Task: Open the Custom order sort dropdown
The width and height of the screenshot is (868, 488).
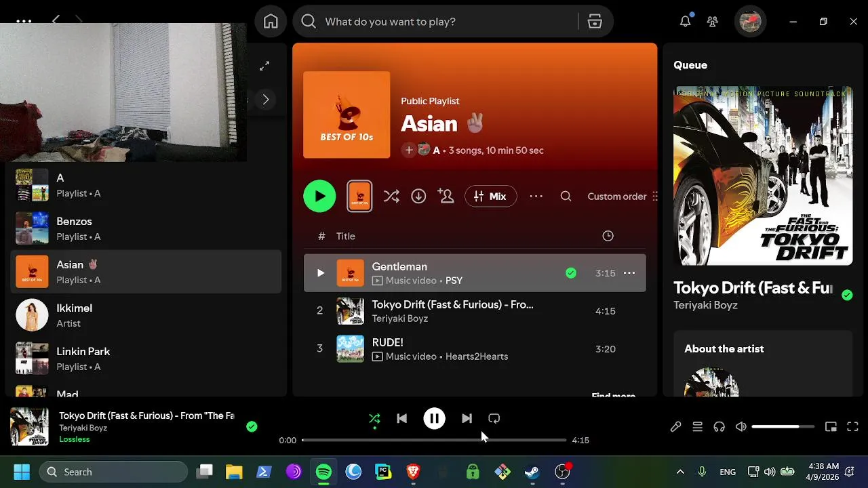Action: [x=623, y=197]
